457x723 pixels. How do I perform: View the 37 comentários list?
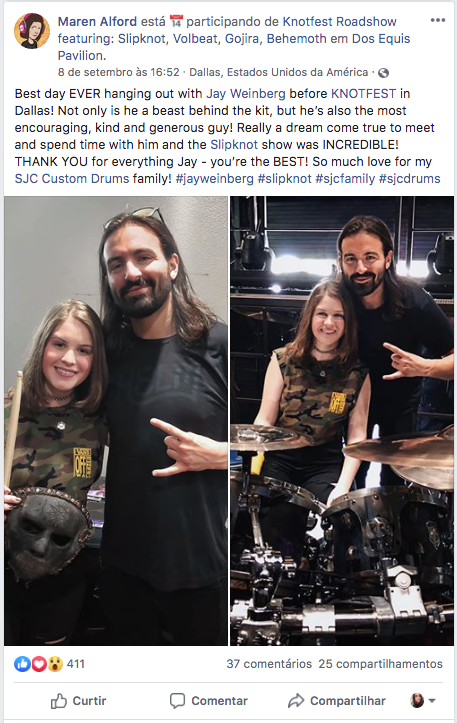pyautogui.click(x=269, y=664)
